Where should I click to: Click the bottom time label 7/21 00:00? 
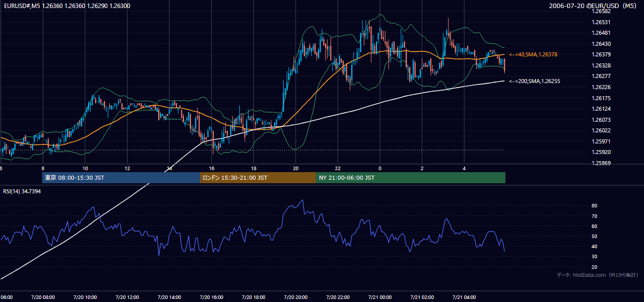pos(380,297)
